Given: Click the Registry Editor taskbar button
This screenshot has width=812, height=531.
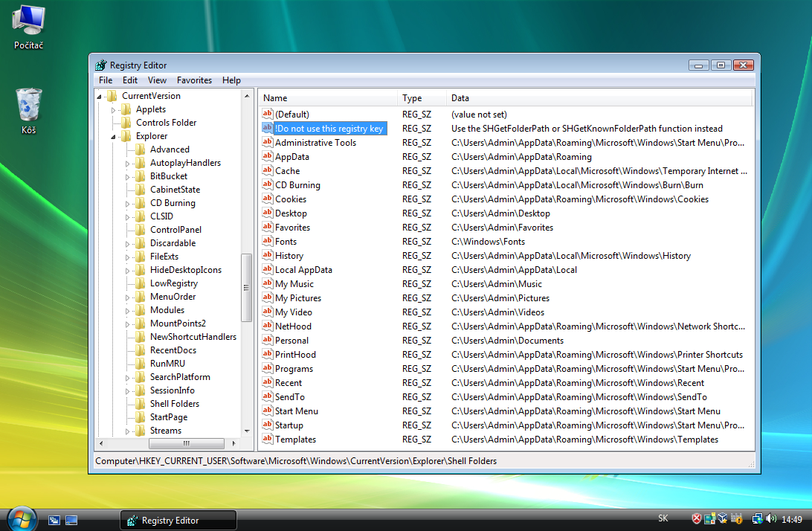Looking at the screenshot, I should (x=178, y=520).
